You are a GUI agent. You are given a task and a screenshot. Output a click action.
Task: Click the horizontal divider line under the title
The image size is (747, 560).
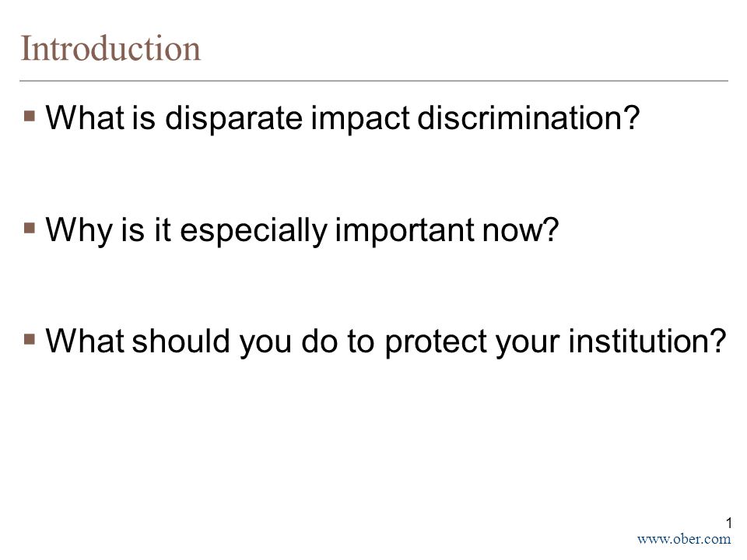pyautogui.click(x=373, y=81)
